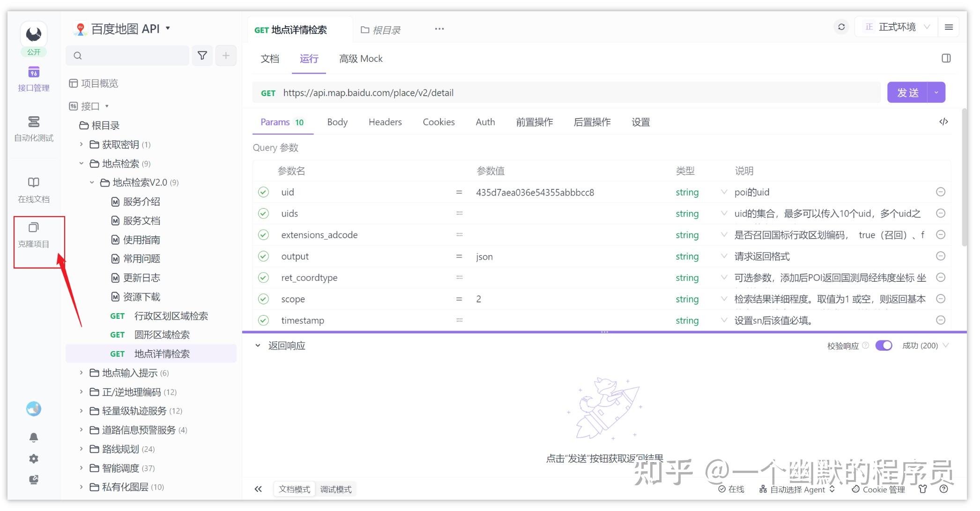Click the feedback icon at sidebar bottom
Screen dimensions: 980x511
point(34,480)
